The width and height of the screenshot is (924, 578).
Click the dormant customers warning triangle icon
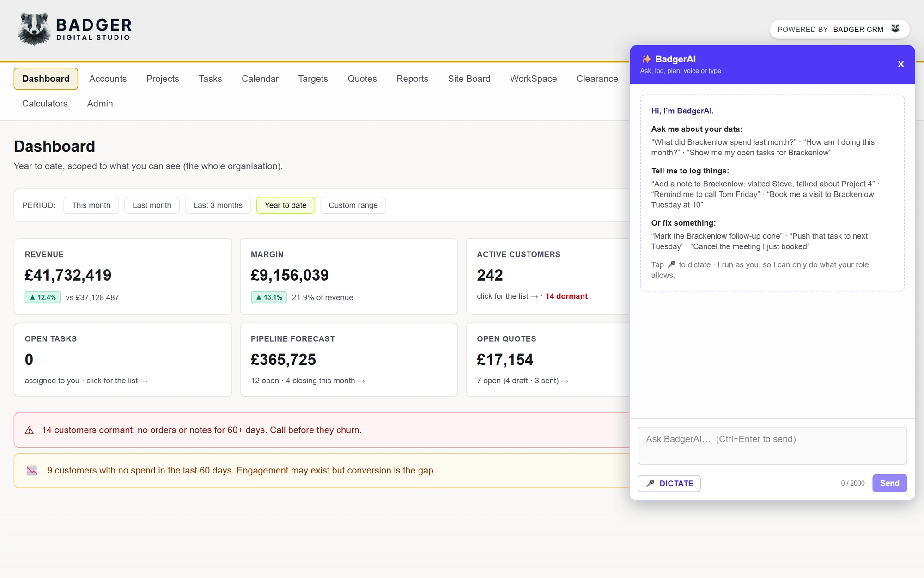coord(29,430)
